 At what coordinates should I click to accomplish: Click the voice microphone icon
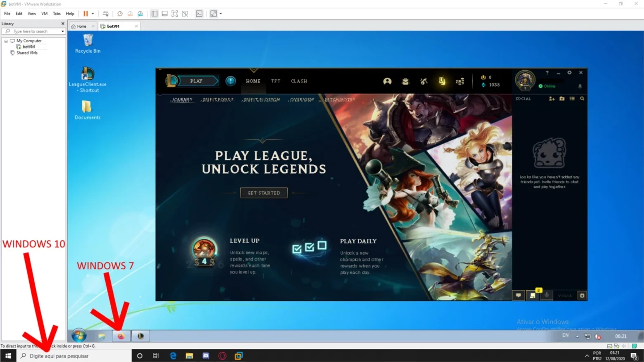click(547, 296)
